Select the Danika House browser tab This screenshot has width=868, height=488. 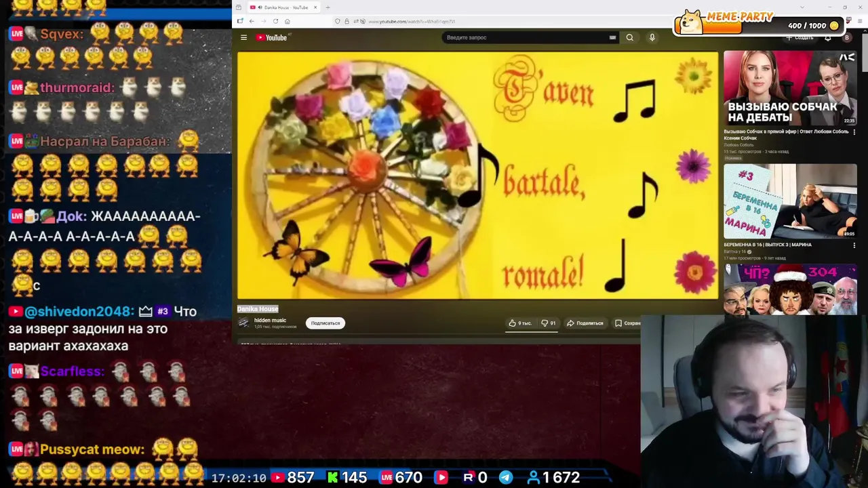[x=283, y=7]
